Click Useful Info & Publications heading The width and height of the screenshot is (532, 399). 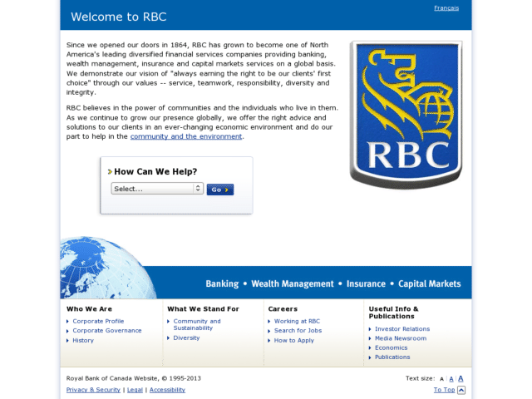(x=393, y=313)
